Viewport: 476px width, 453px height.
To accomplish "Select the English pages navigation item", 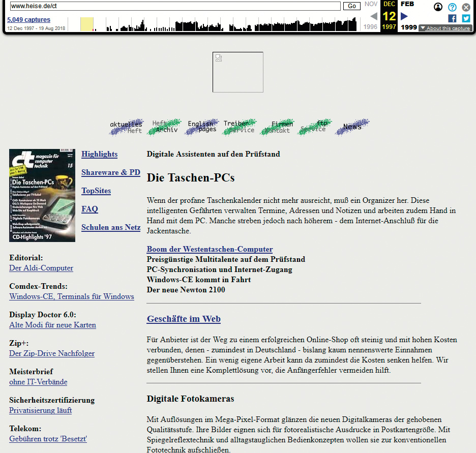I will click(x=201, y=127).
